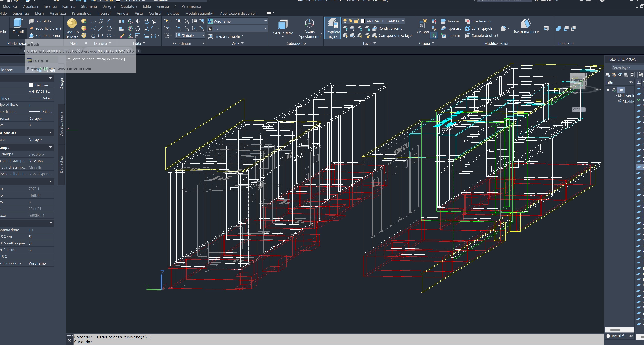
Task: Toggle freeze sun icon for current layer
Action: 351,21
